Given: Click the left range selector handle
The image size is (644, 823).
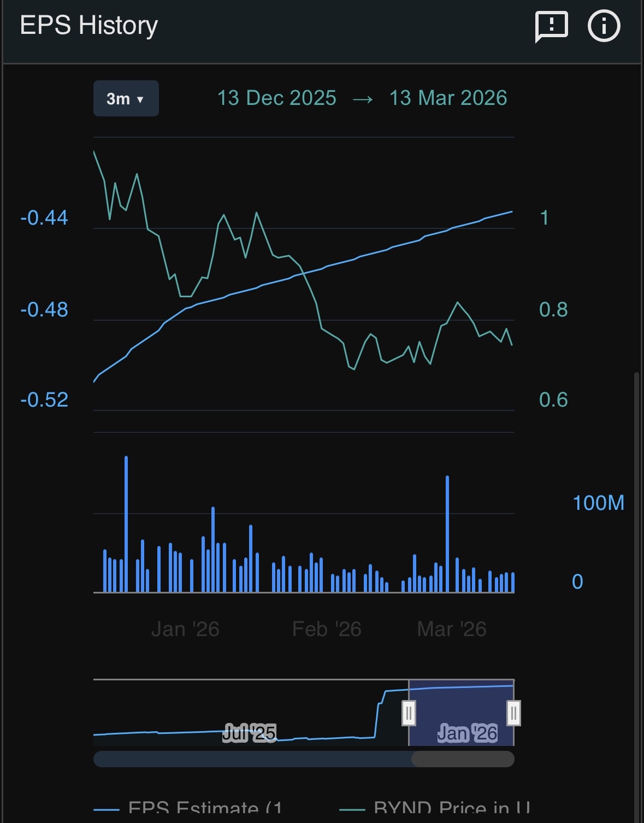Looking at the screenshot, I should 409,713.
